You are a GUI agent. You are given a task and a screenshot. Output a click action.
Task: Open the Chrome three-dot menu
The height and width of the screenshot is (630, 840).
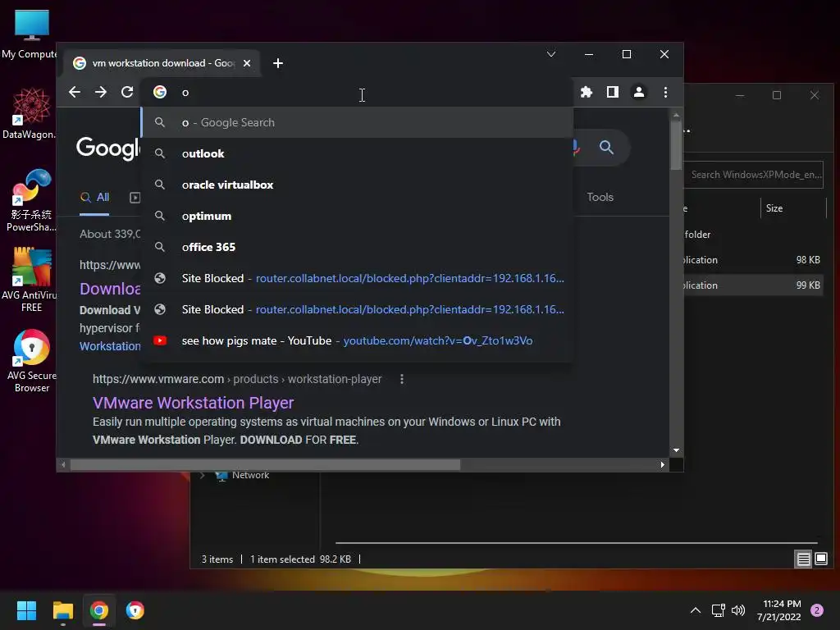click(665, 92)
